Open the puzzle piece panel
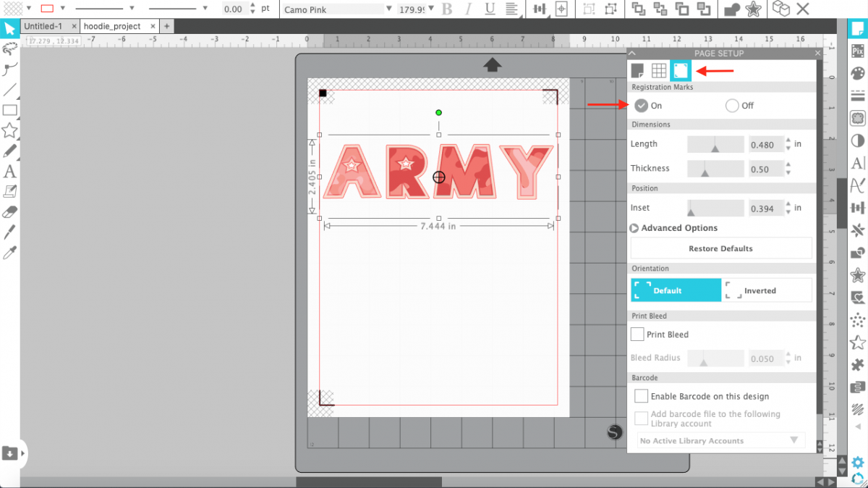This screenshot has width=868, height=488. (x=858, y=364)
